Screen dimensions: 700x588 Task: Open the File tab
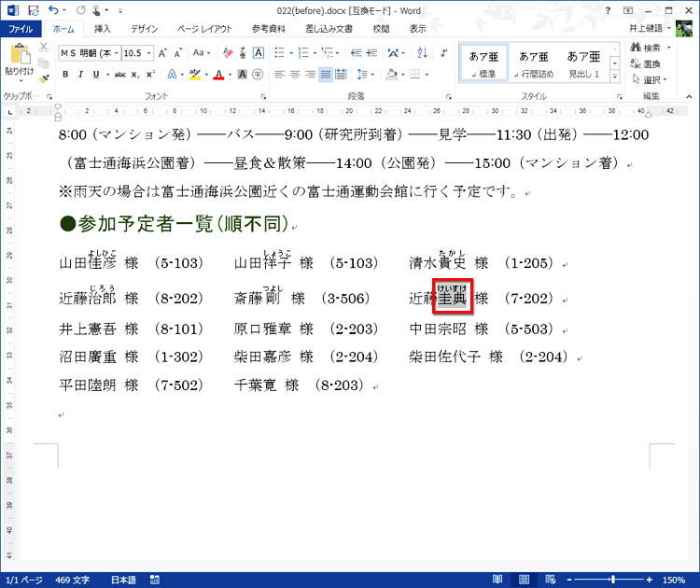tap(21, 29)
